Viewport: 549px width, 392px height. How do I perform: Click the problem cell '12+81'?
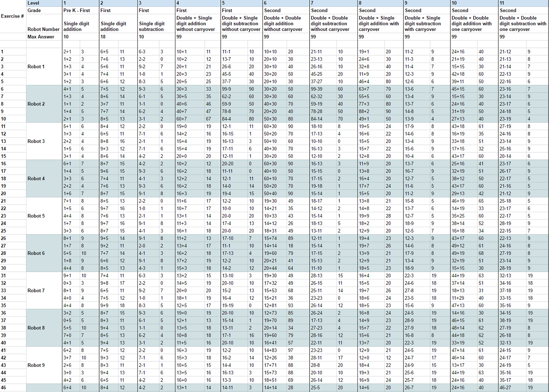275,306
